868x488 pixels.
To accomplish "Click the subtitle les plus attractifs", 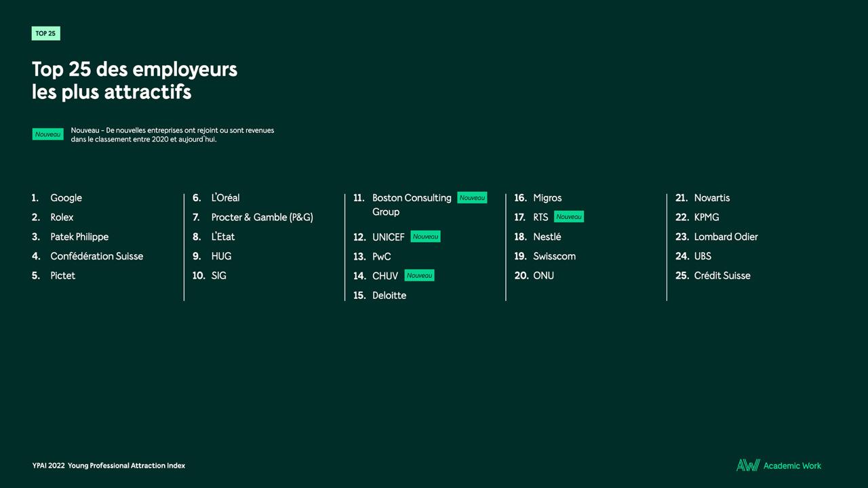I will click(x=112, y=91).
